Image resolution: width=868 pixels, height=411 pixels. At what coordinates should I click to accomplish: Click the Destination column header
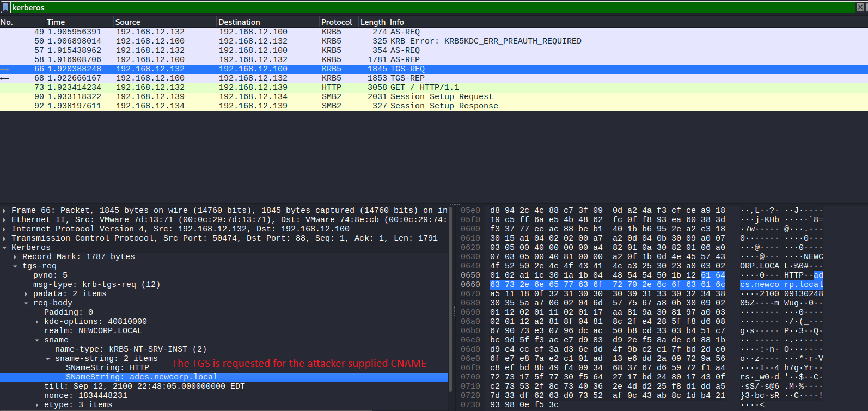coord(239,22)
